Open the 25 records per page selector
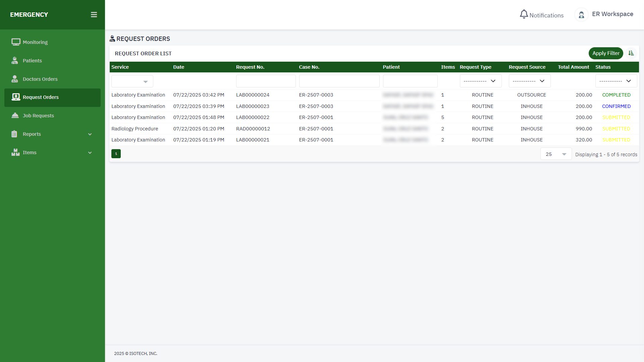This screenshot has height=362, width=644. pyautogui.click(x=556, y=154)
